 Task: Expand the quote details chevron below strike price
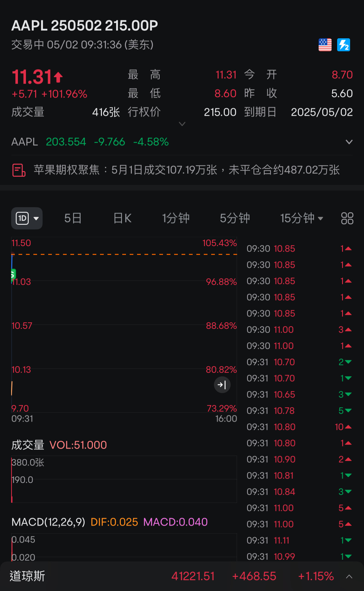point(182,124)
